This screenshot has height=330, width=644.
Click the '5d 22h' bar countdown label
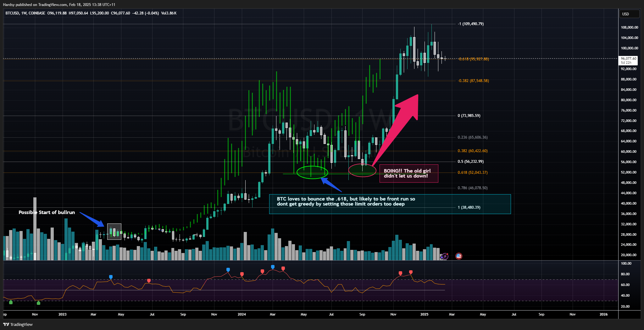point(626,63)
